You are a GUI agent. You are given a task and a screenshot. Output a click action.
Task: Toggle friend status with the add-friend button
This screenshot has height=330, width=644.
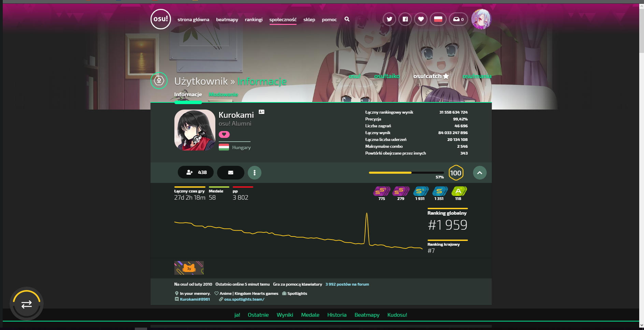point(195,172)
